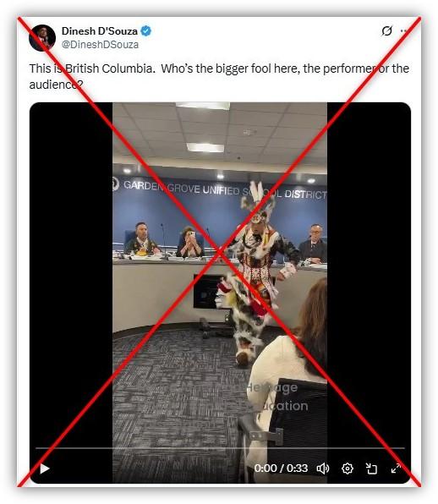
Task: Open the more options ellipsis menu
Action: (x=404, y=30)
